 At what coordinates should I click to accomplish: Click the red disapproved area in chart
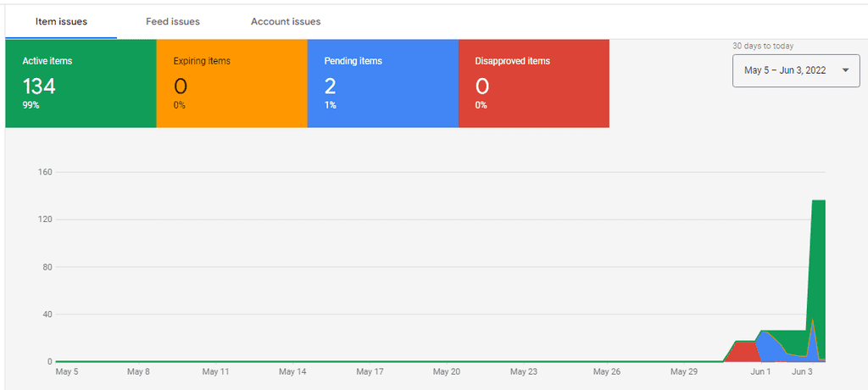pyautogui.click(x=741, y=353)
